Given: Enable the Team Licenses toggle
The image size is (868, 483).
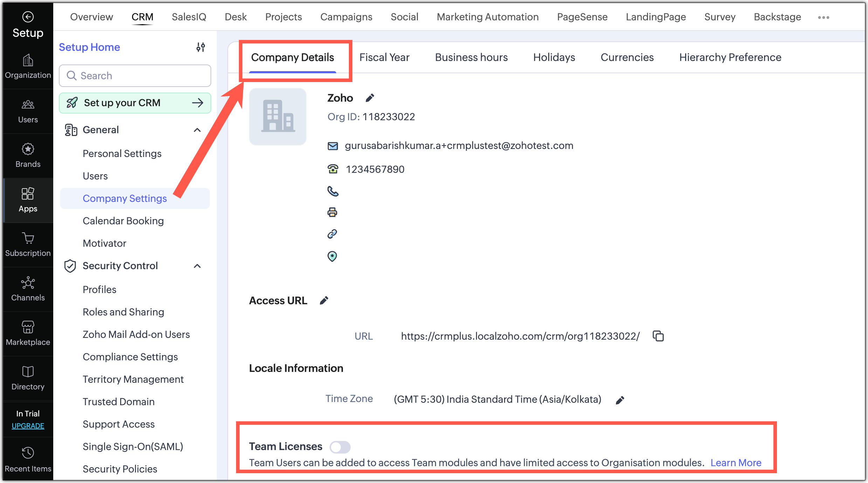Looking at the screenshot, I should [340, 447].
